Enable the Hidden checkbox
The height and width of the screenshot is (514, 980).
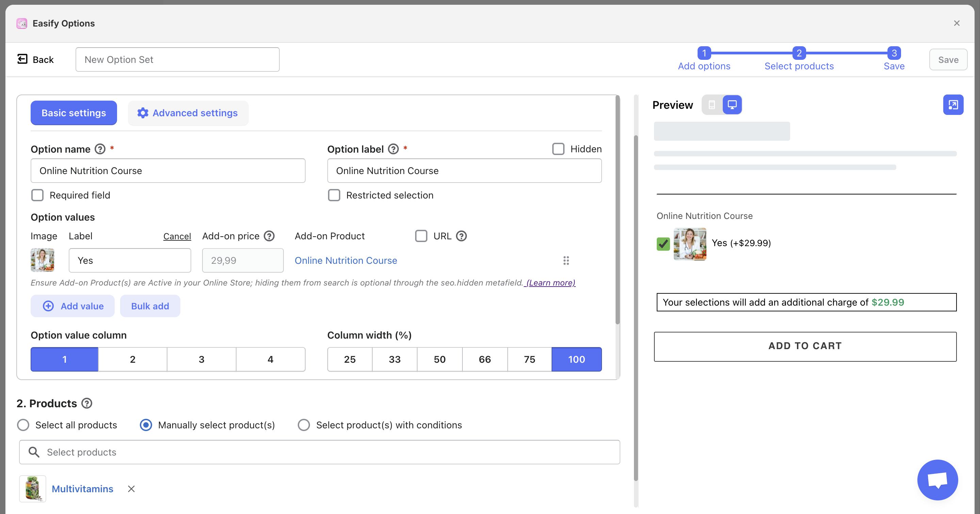[x=558, y=149]
